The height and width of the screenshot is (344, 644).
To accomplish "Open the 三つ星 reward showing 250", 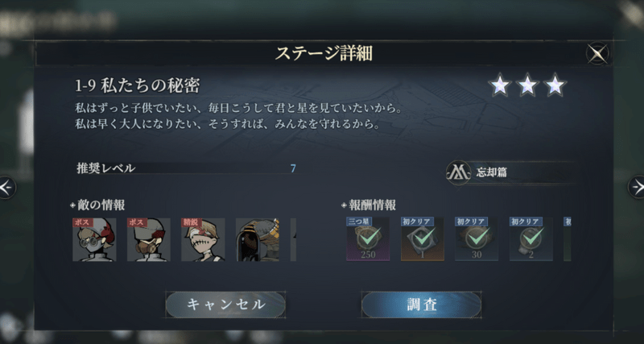I will pyautogui.click(x=368, y=239).
